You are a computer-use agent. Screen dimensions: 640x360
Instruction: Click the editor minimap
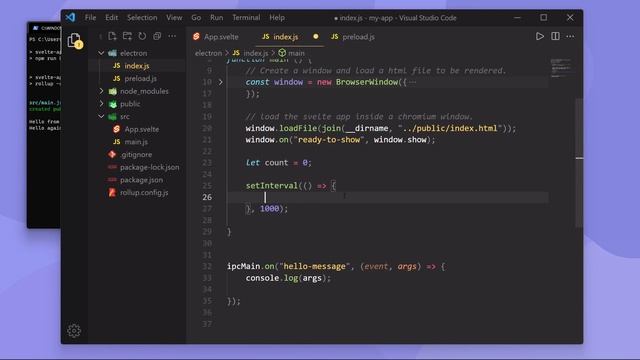[561, 68]
